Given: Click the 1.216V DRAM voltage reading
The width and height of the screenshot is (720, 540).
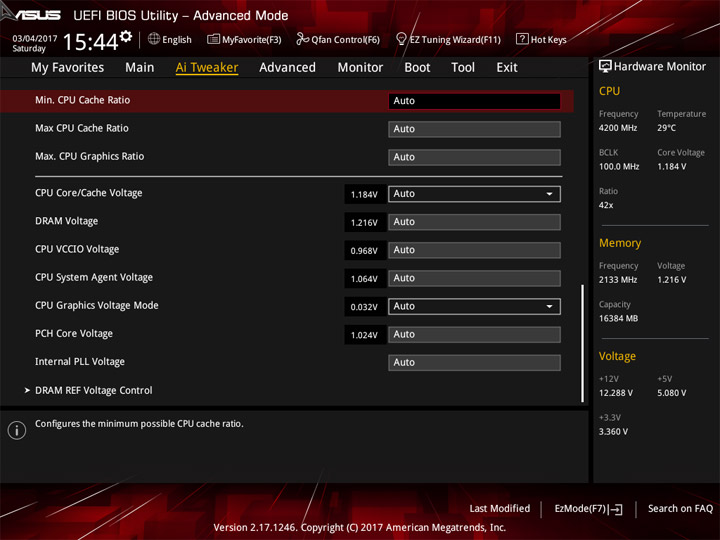Looking at the screenshot, I should 365,222.
